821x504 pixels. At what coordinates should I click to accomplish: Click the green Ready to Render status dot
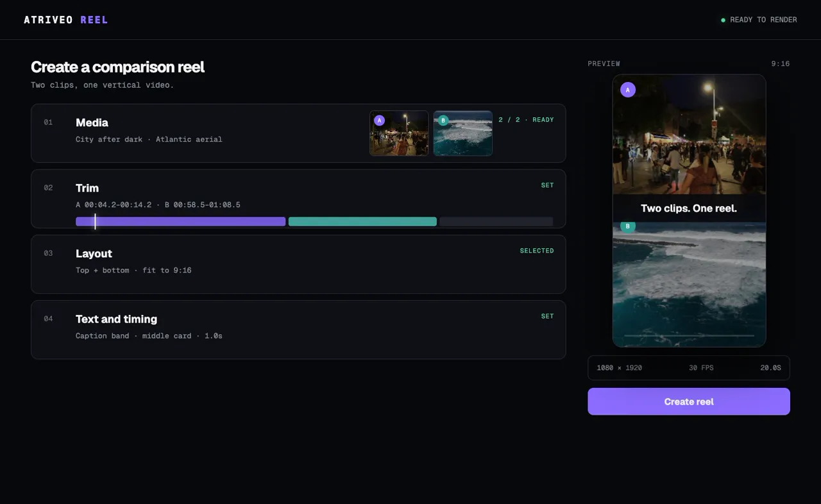pyautogui.click(x=724, y=20)
